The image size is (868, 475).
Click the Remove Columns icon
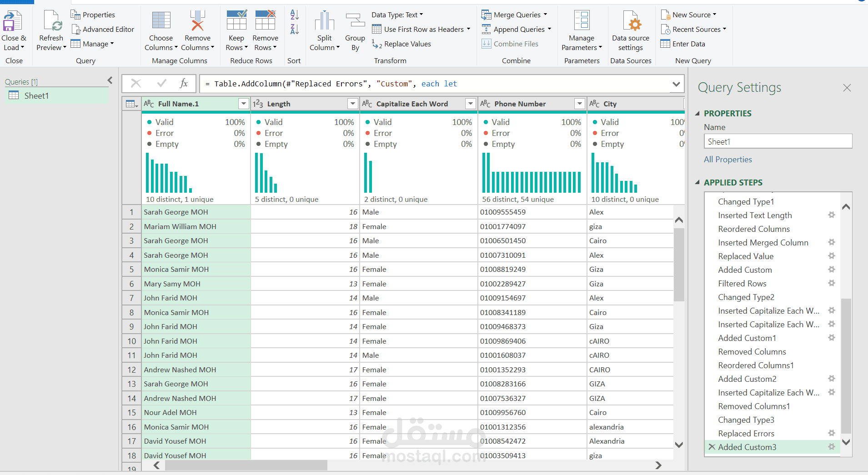(x=197, y=21)
